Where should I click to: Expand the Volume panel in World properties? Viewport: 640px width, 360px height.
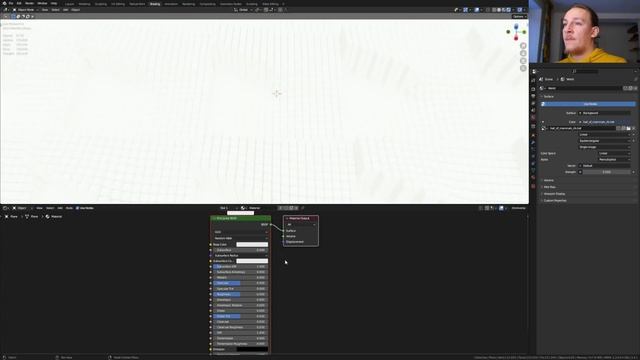point(549,180)
